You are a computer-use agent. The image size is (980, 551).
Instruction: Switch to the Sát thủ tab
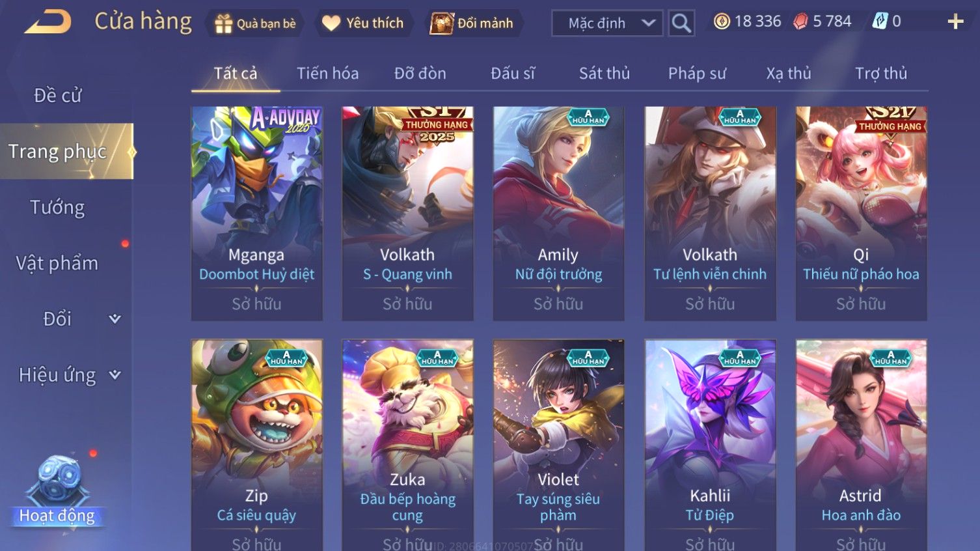(x=605, y=74)
